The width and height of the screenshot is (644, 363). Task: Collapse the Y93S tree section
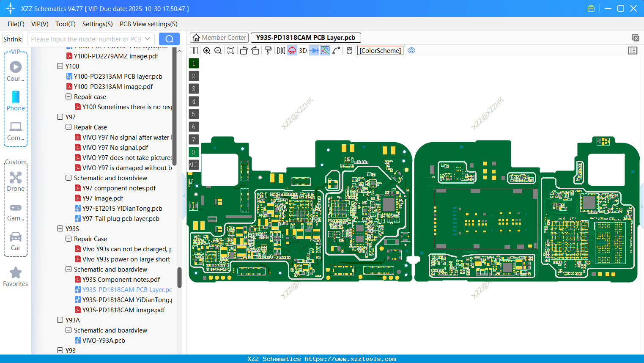pyautogui.click(x=60, y=228)
